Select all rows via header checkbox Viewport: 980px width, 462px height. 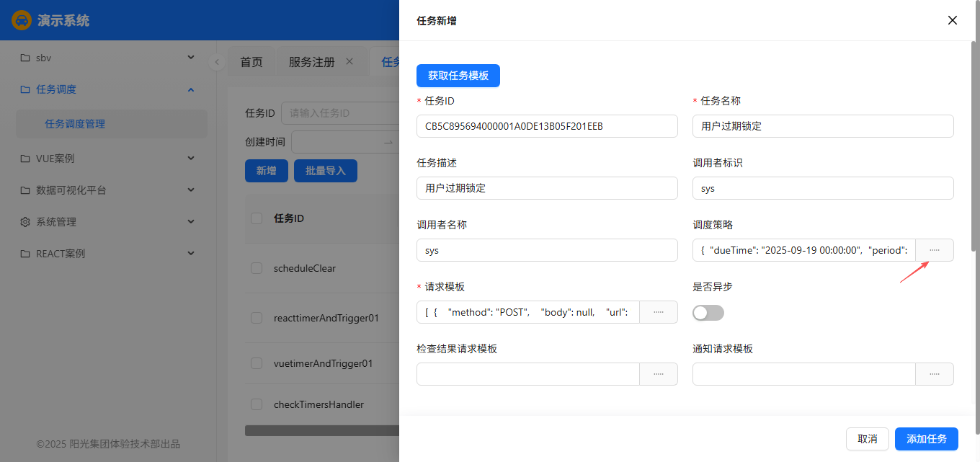point(257,218)
